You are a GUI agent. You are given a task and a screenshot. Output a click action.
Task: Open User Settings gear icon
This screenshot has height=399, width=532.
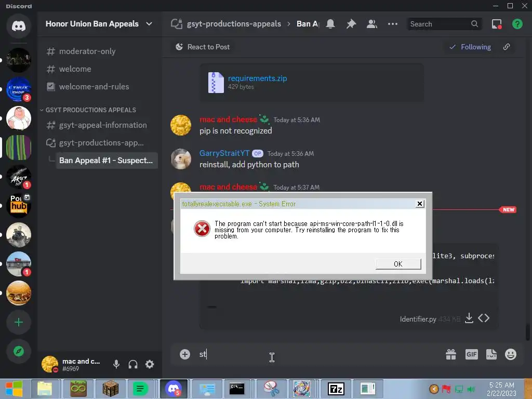coord(150,364)
